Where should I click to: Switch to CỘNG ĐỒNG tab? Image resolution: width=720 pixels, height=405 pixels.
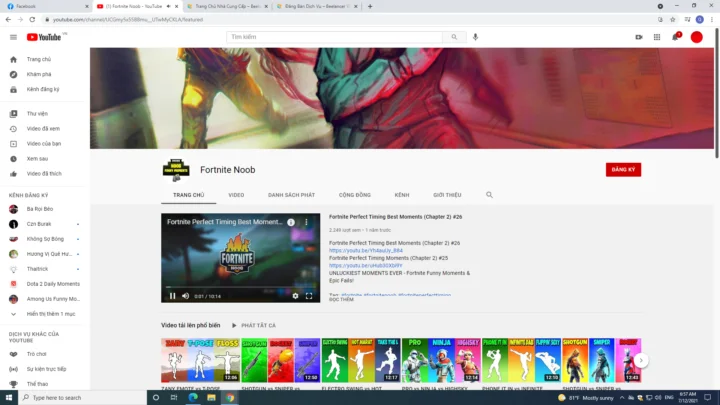(x=355, y=195)
